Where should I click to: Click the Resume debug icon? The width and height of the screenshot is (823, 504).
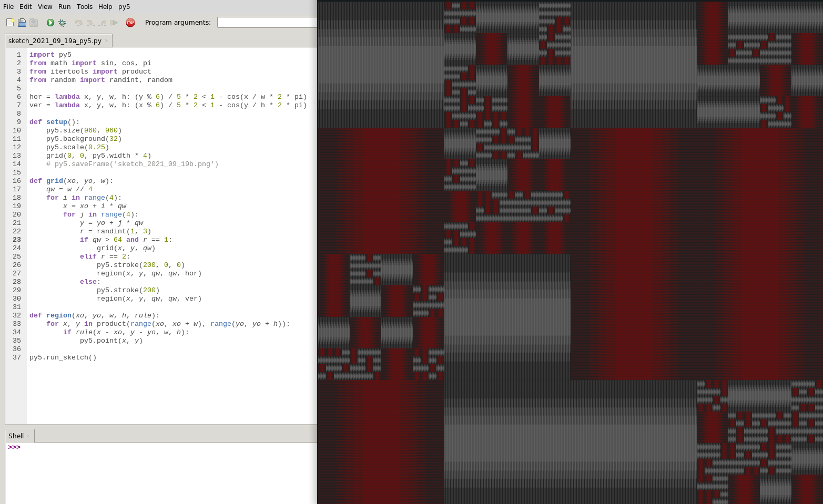114,23
